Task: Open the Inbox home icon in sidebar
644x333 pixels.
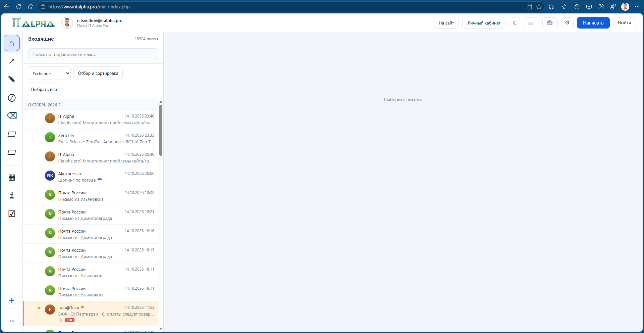Action: [x=12, y=43]
